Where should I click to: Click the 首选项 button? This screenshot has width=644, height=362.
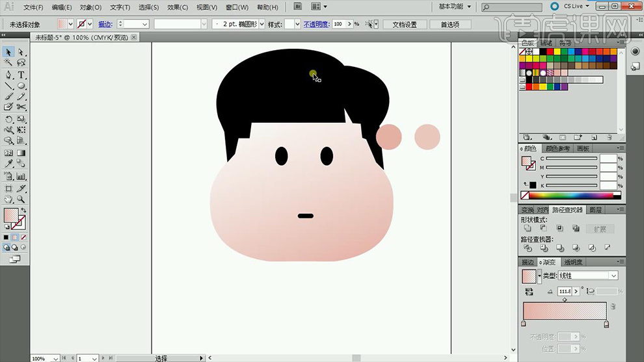tap(449, 24)
